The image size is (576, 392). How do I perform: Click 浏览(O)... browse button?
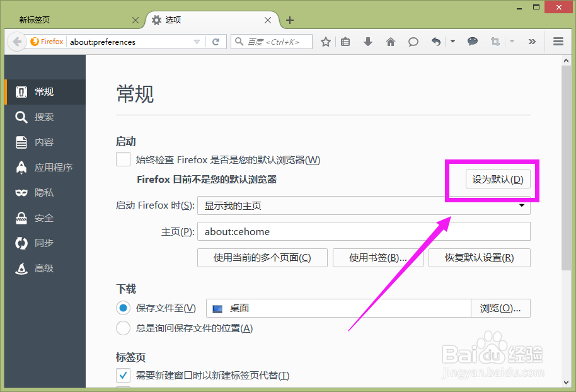[x=501, y=308]
